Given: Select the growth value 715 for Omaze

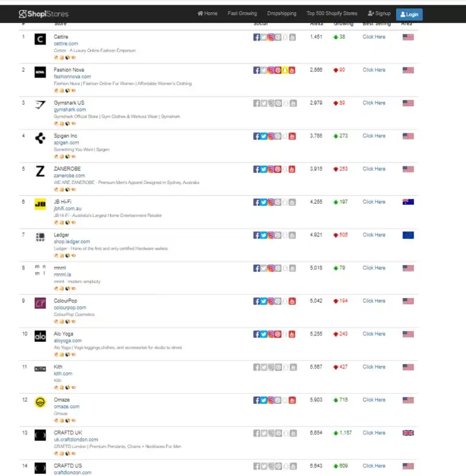Looking at the screenshot, I should [x=344, y=400].
